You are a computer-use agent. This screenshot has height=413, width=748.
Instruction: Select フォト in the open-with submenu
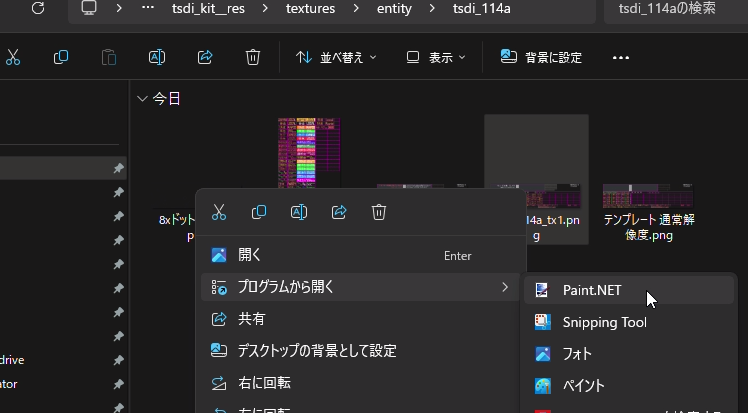pyautogui.click(x=577, y=354)
